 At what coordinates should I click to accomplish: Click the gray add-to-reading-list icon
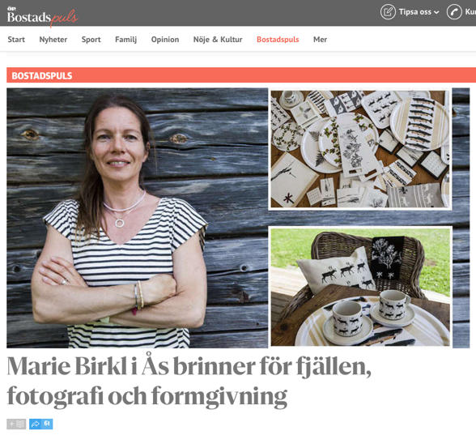coord(16,424)
